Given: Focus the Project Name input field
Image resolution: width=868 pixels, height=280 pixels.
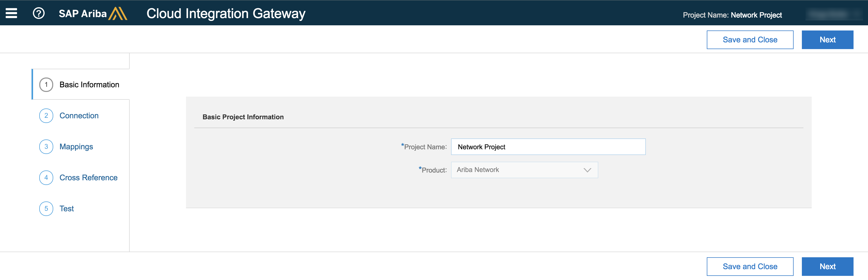Looking at the screenshot, I should (x=548, y=147).
